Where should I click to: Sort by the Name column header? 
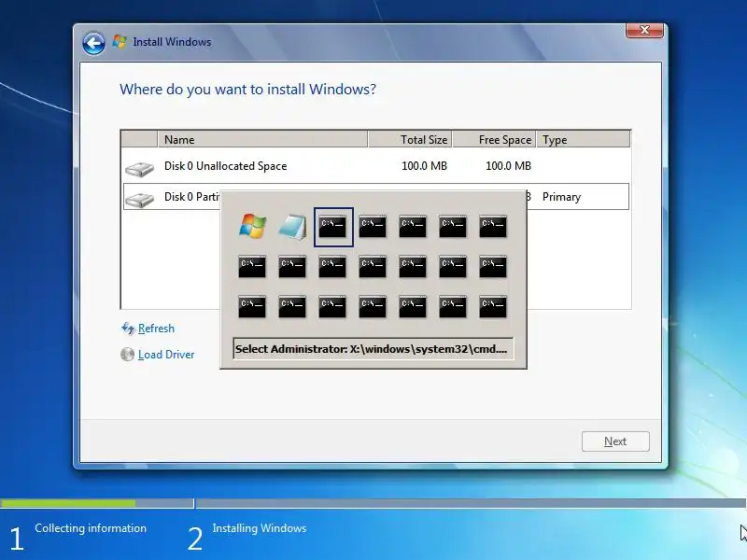262,139
